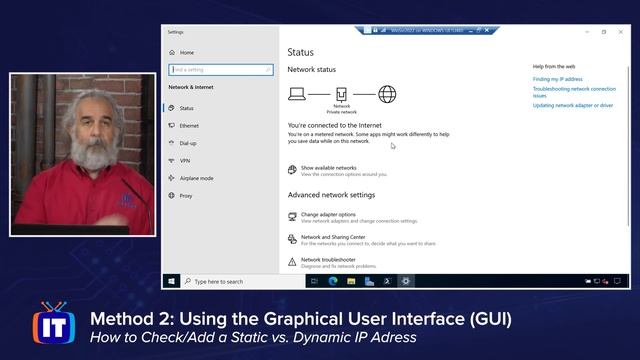Click the Settings gear on taskbar
The image size is (640, 360).
406,281
